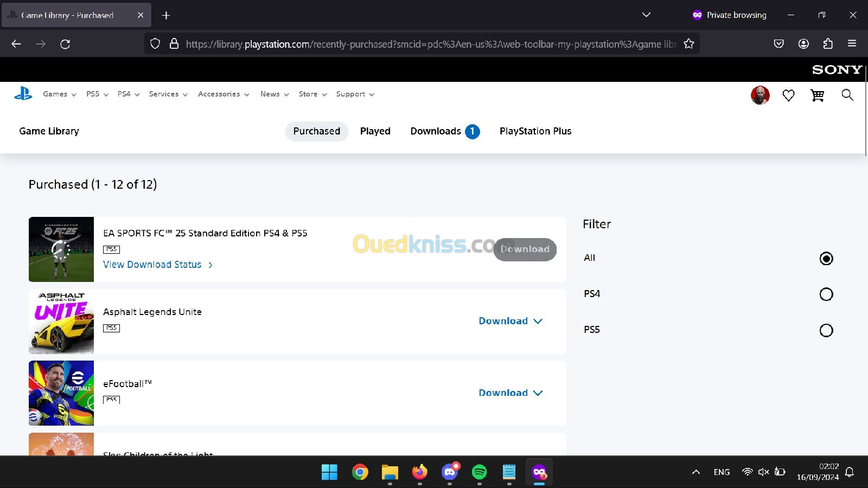Open the shopping cart icon
The image size is (868, 488).
(817, 95)
